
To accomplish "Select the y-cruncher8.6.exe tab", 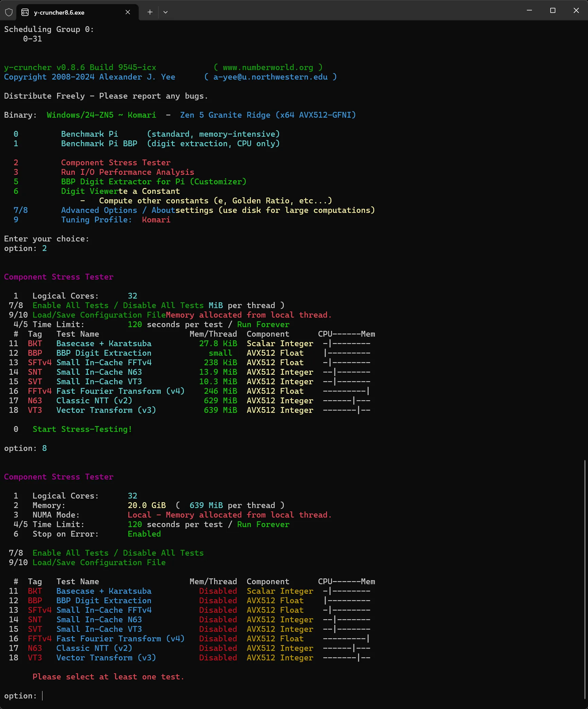I will tap(77, 13).
